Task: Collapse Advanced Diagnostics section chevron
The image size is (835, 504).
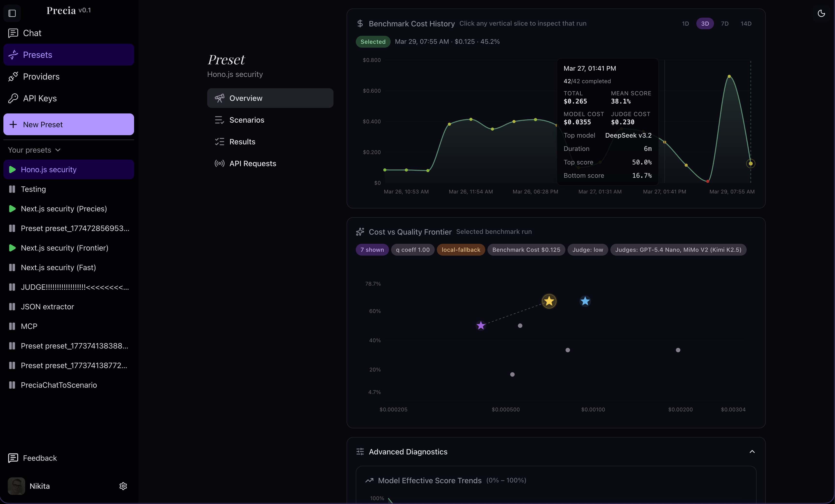Action: (x=752, y=452)
